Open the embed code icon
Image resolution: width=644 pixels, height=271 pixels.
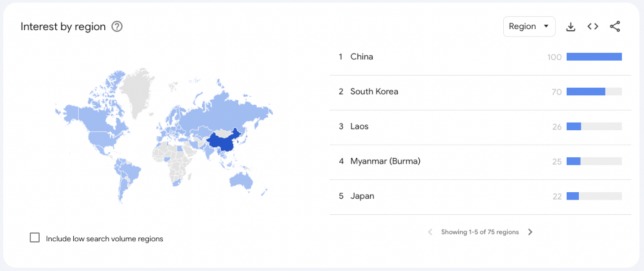click(x=592, y=26)
